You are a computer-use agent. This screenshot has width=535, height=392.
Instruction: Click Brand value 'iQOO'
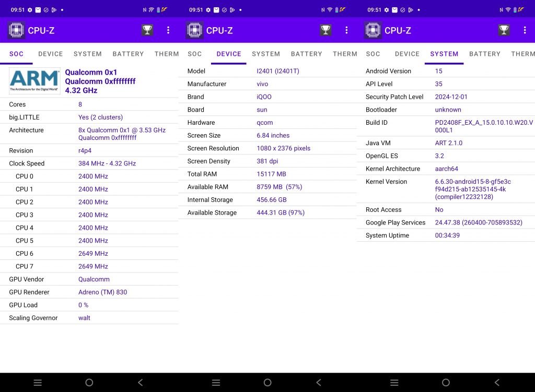point(264,97)
